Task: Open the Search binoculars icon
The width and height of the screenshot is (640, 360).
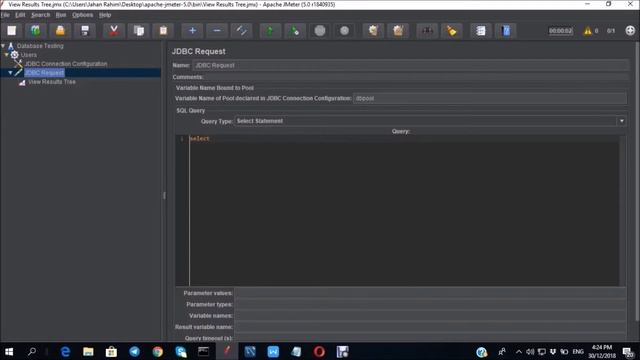Action: pyautogui.click(x=427, y=31)
